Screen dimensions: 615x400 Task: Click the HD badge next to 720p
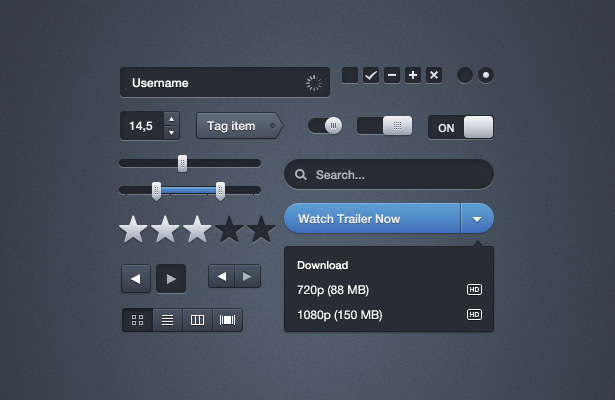point(474,290)
